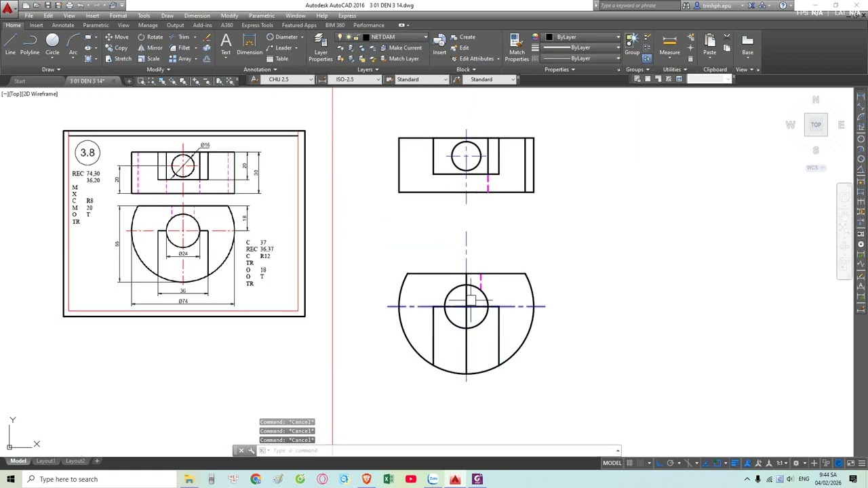
Task: Switch to the Annotate ribbon tab
Action: point(63,26)
